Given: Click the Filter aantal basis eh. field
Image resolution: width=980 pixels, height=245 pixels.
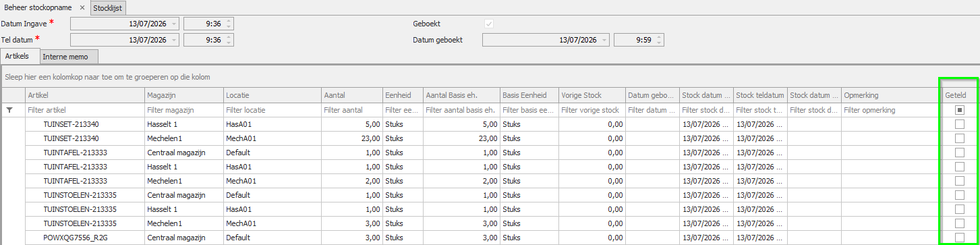Looking at the screenshot, I should pyautogui.click(x=461, y=110).
